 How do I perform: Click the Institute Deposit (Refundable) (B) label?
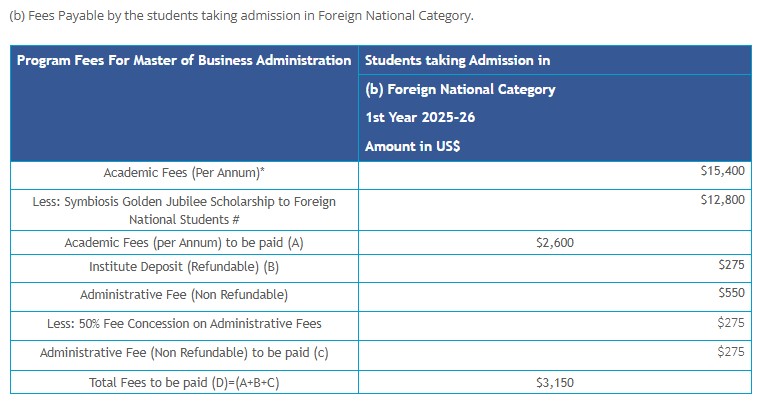tap(184, 267)
